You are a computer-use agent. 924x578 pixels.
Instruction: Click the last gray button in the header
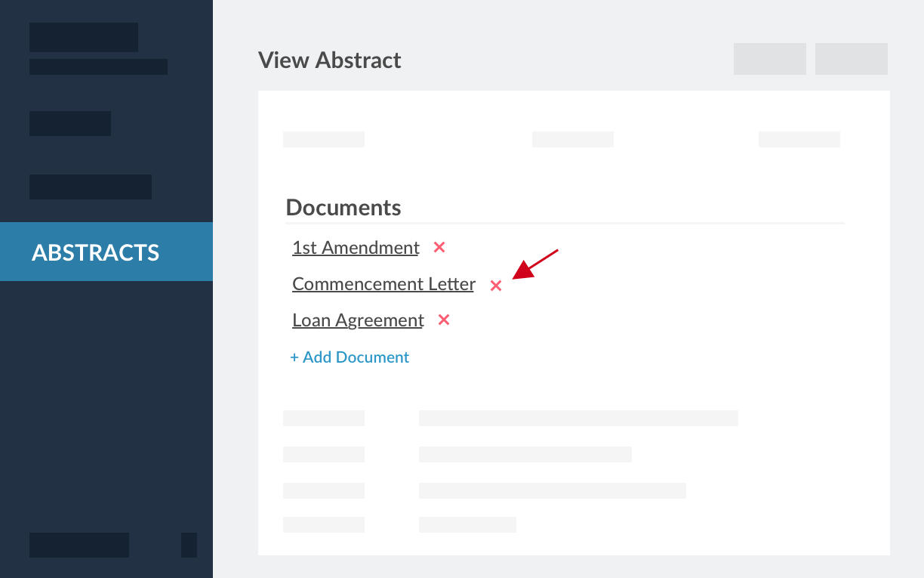click(x=851, y=59)
